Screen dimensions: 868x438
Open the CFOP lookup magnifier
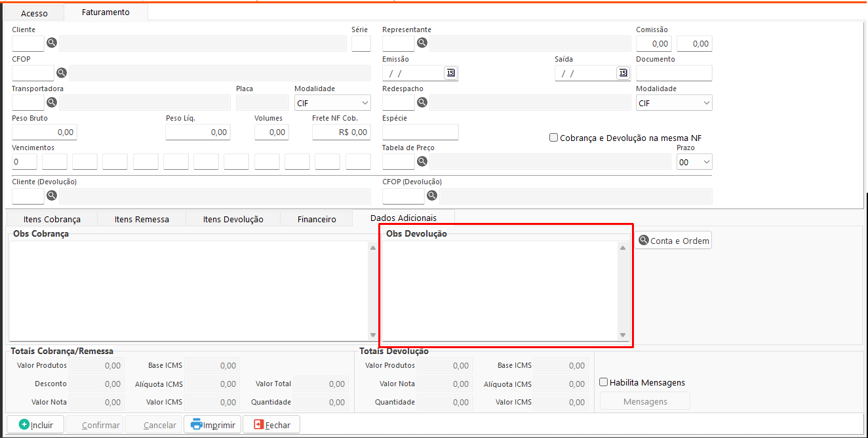pos(62,73)
